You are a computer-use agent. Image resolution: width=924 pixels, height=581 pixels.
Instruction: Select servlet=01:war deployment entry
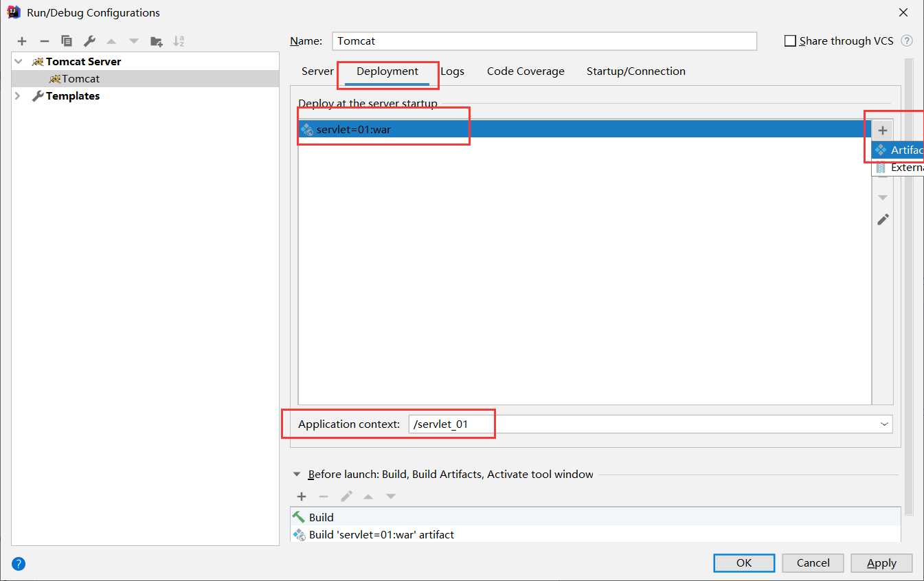coord(585,129)
